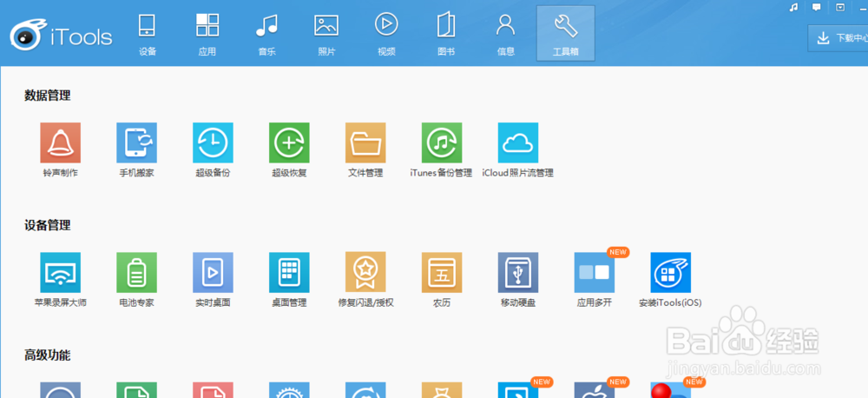The width and height of the screenshot is (868, 398).
Task: Switch to the 应用 apps tab
Action: coord(207,35)
